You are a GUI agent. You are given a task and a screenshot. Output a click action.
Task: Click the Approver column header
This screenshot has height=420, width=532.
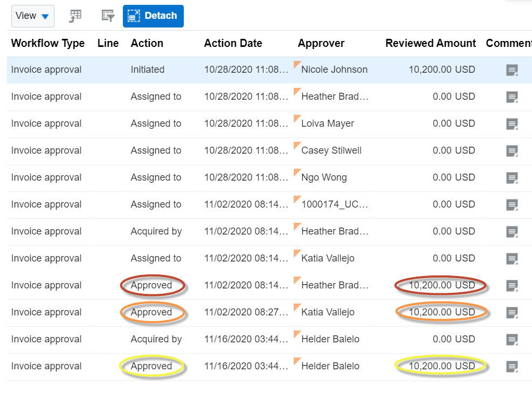321,44
